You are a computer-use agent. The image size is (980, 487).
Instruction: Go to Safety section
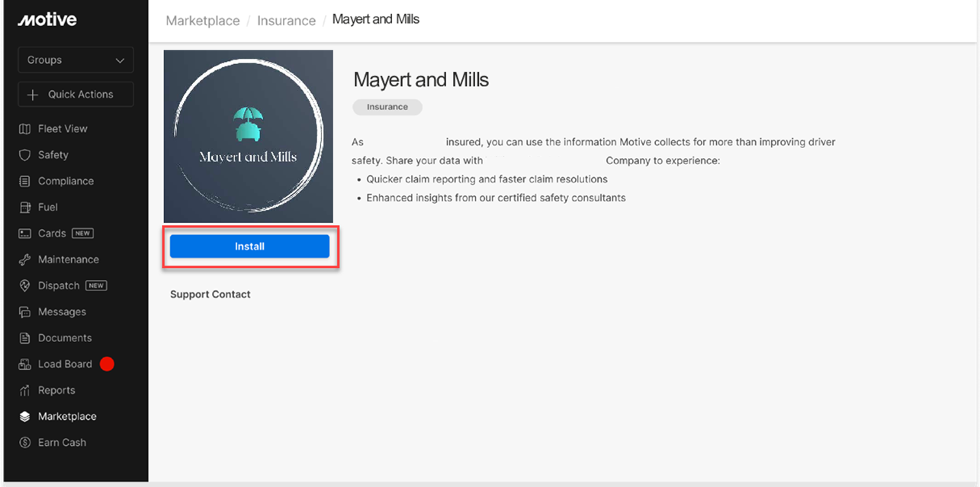pyautogui.click(x=53, y=155)
